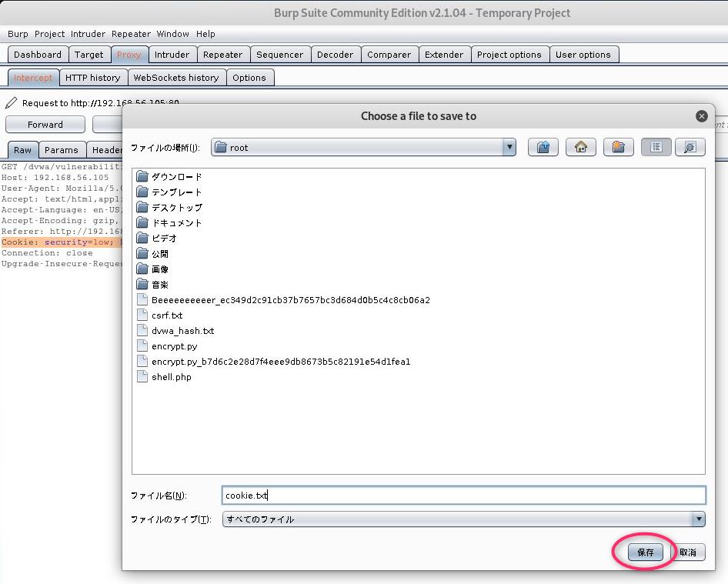The image size is (728, 584).
Task: Switch to the Decoder tab
Action: click(x=336, y=55)
